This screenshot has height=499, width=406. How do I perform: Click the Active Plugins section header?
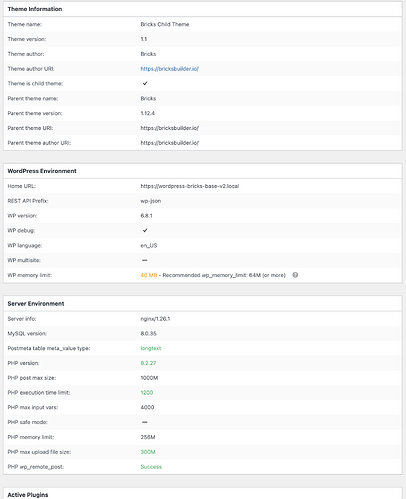coord(28,495)
